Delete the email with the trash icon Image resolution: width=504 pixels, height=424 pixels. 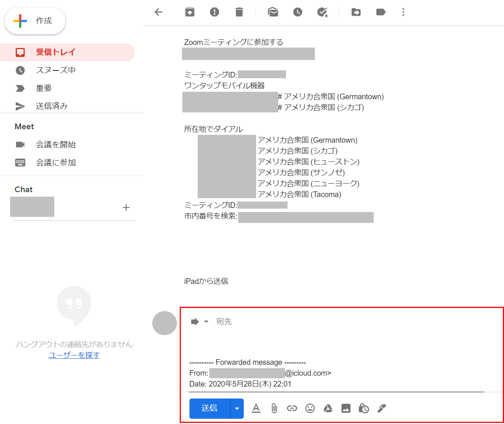tap(239, 12)
